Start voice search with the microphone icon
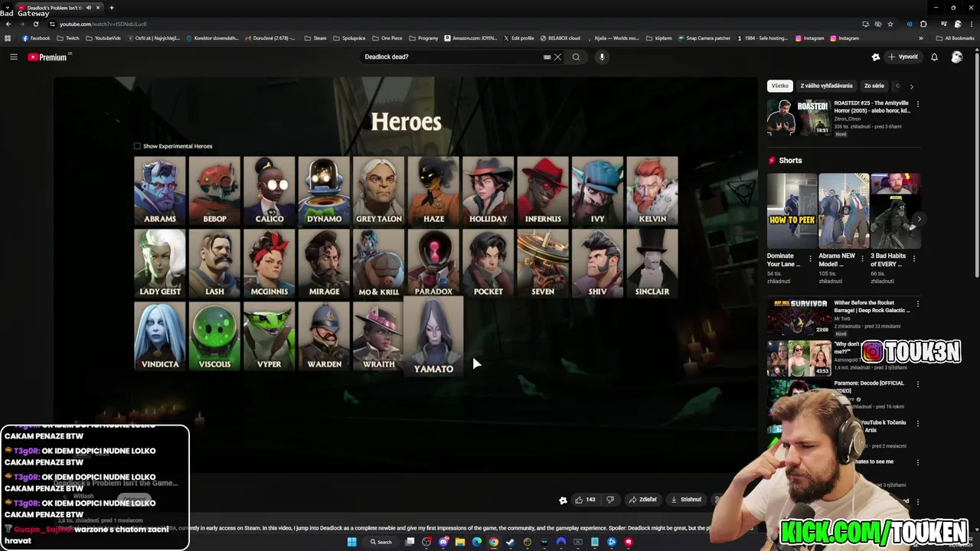This screenshot has width=980, height=551. click(602, 57)
